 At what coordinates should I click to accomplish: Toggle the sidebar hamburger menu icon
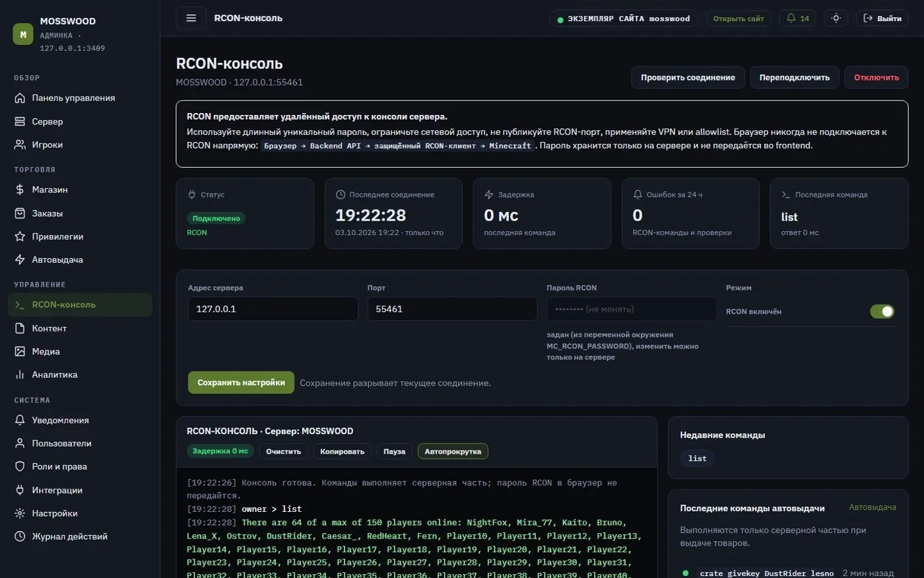[x=191, y=18]
